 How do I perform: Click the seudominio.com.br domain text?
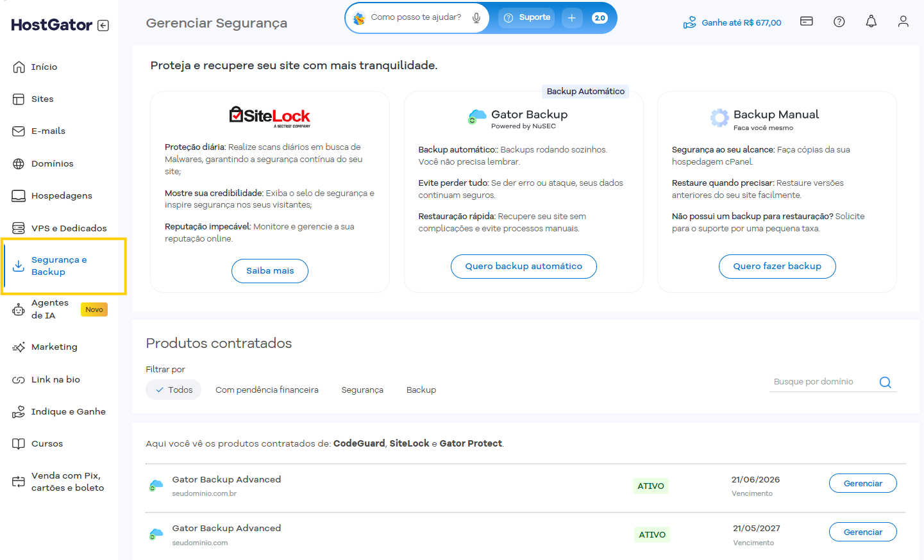click(205, 493)
